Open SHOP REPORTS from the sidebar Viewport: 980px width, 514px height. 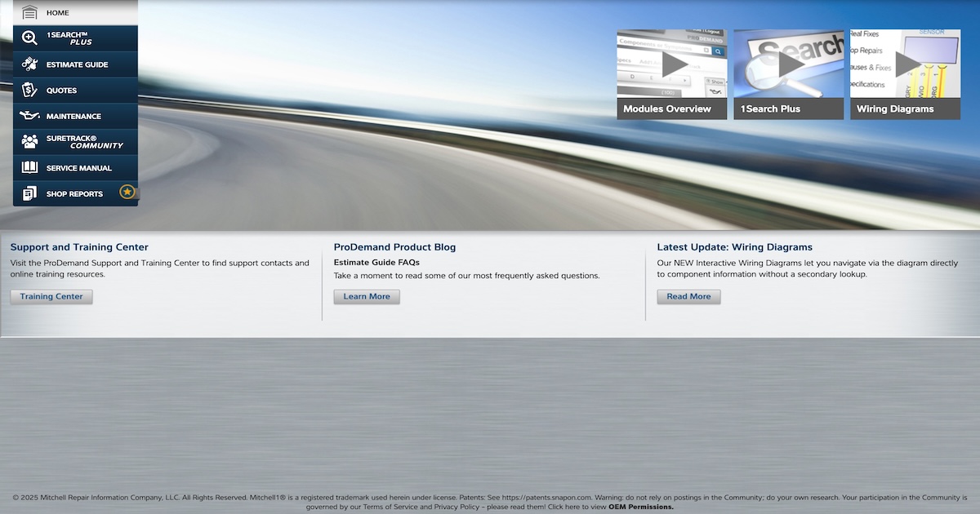point(75,193)
